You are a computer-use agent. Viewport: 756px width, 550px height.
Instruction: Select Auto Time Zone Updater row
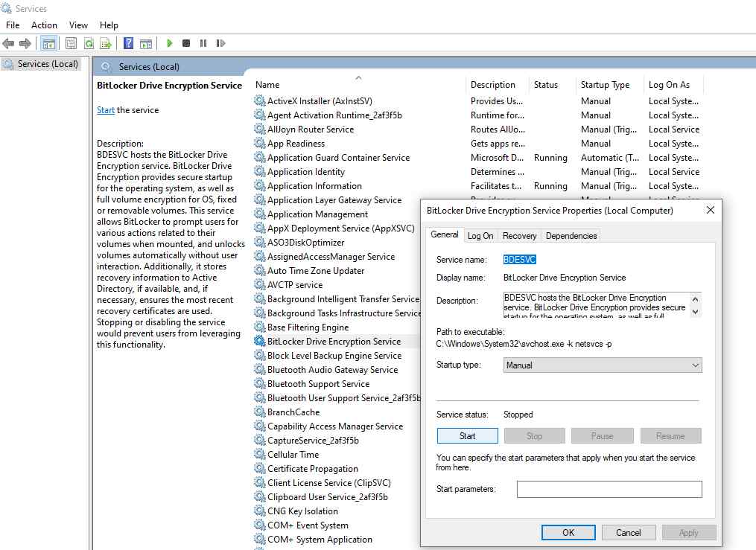tap(337, 271)
